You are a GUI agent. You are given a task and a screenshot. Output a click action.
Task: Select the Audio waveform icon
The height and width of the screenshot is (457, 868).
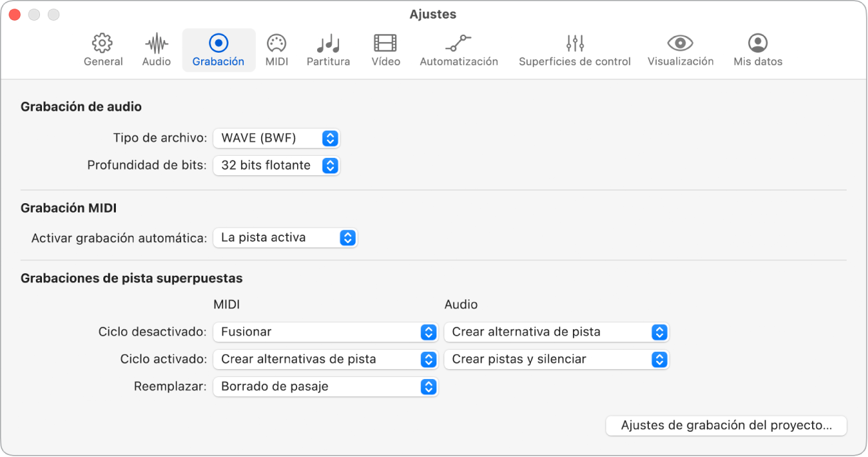pyautogui.click(x=157, y=44)
